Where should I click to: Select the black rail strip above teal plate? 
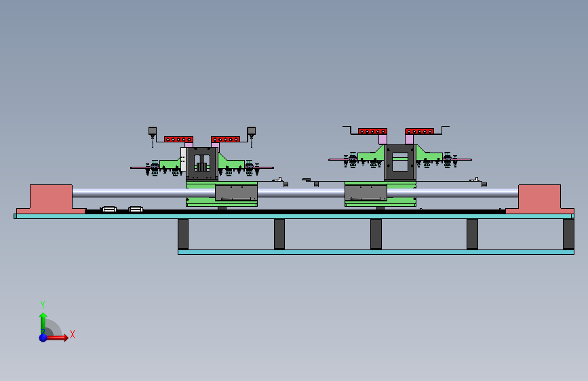(x=296, y=212)
